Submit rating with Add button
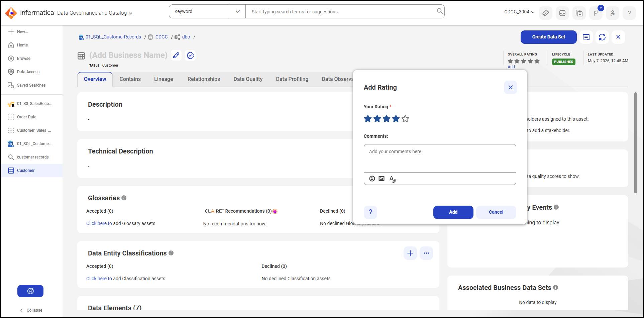The height and width of the screenshot is (318, 644). (x=453, y=212)
